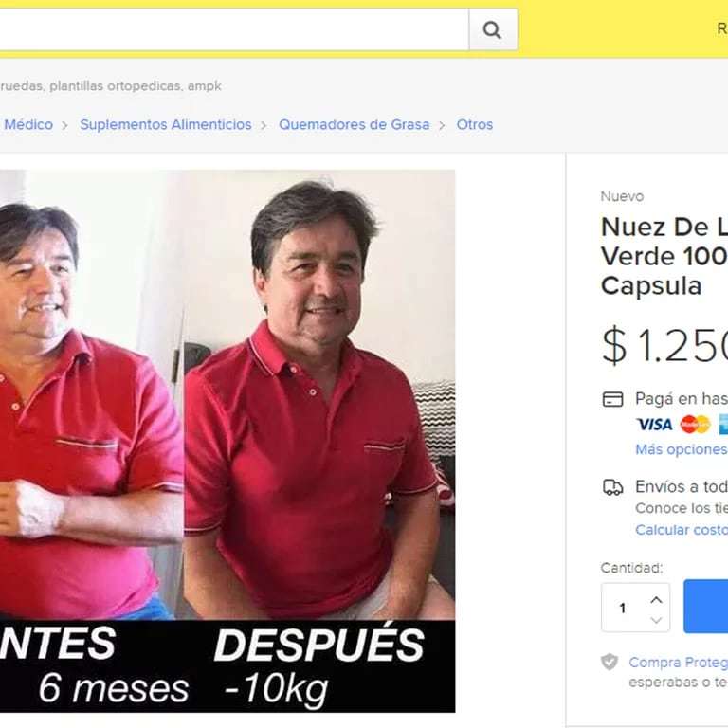Open the Compra Protegida link
This screenshot has height=728, width=728.
[x=679, y=663]
